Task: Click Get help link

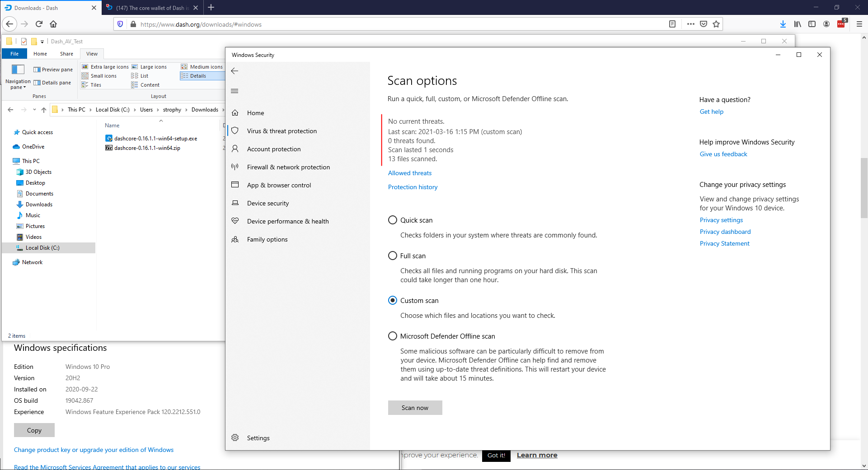Action: pyautogui.click(x=712, y=112)
